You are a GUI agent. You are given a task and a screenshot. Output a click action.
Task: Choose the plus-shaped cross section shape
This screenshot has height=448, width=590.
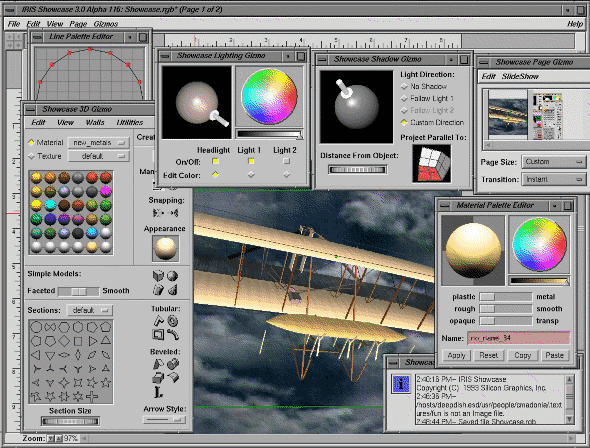pos(92,396)
